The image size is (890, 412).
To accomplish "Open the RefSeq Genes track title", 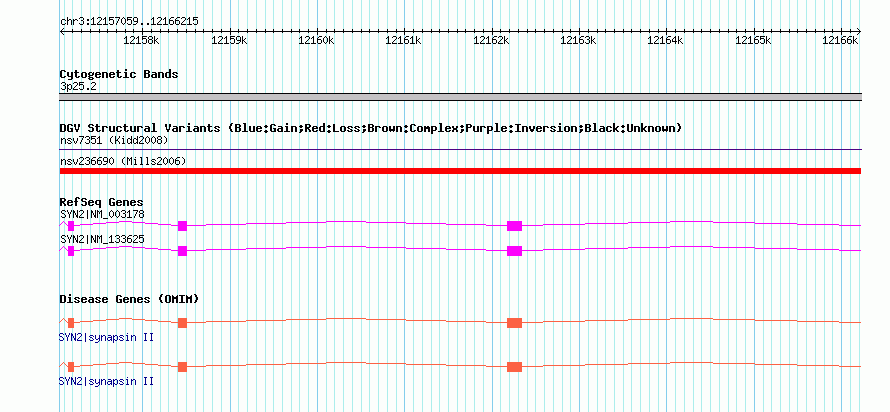I will [102, 202].
